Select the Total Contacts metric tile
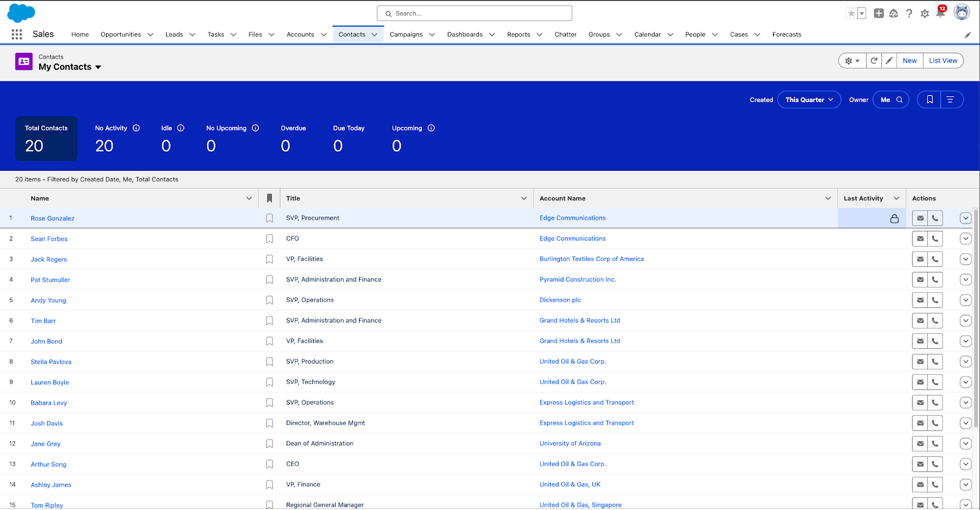This screenshot has width=980, height=510. [47, 138]
